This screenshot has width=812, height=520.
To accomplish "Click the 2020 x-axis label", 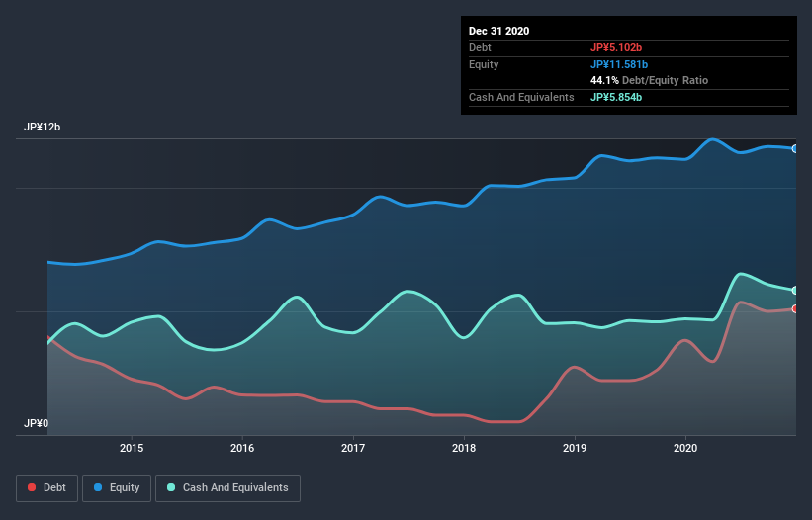I will [685, 448].
